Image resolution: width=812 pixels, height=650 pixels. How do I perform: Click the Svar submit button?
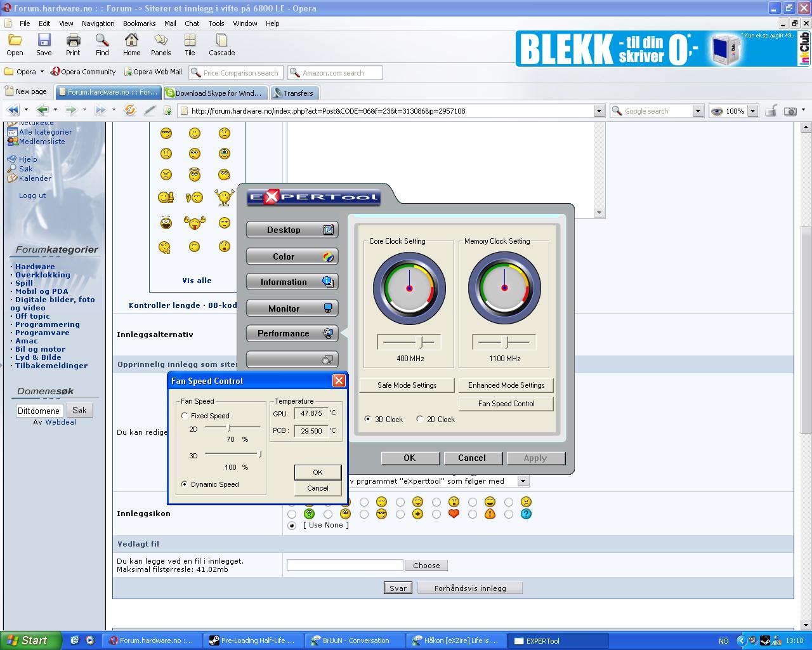(398, 588)
